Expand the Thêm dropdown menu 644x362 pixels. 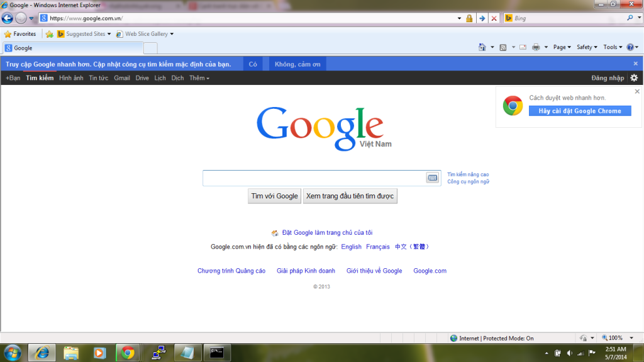(199, 77)
